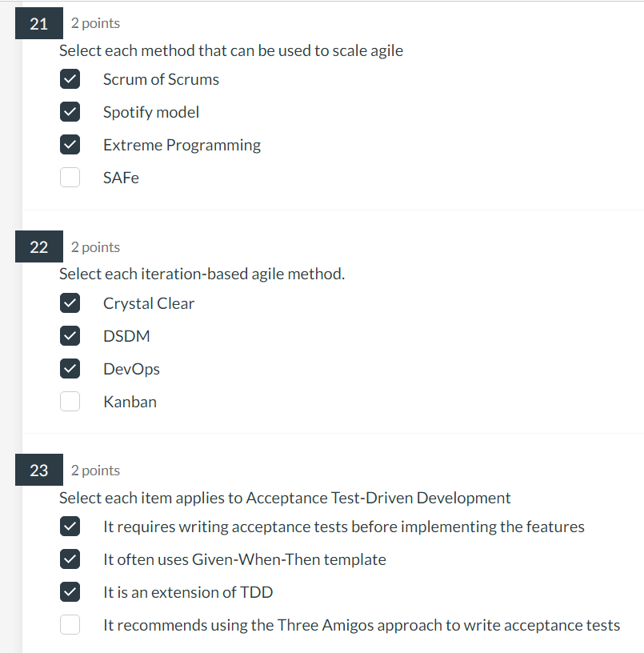Uncheck the Given-When-Then template option
The width and height of the screenshot is (644, 653).
point(70,559)
